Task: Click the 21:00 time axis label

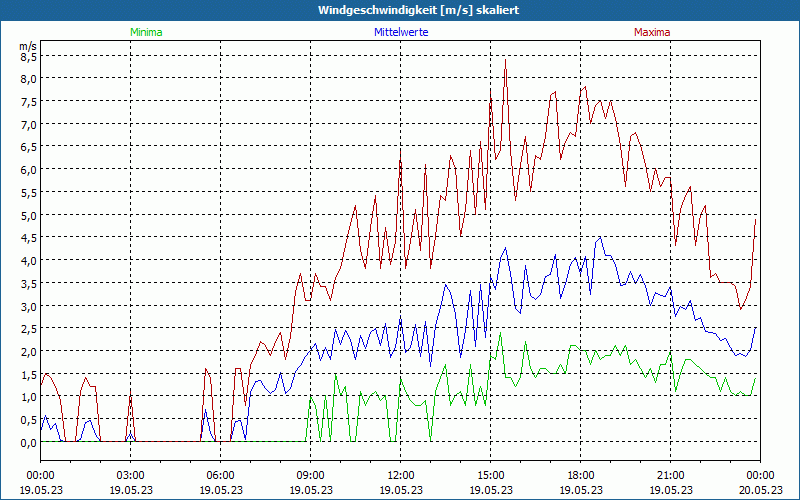Action: pyautogui.click(x=670, y=476)
